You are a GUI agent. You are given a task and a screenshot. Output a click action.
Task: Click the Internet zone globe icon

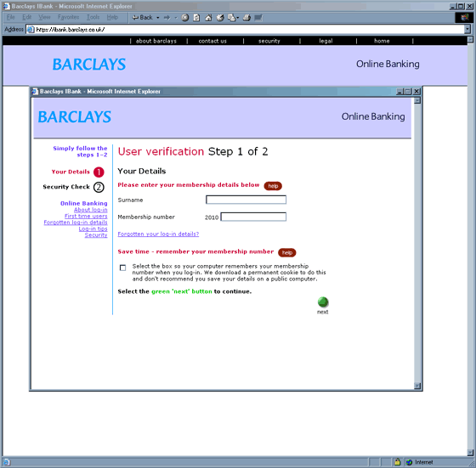click(409, 462)
